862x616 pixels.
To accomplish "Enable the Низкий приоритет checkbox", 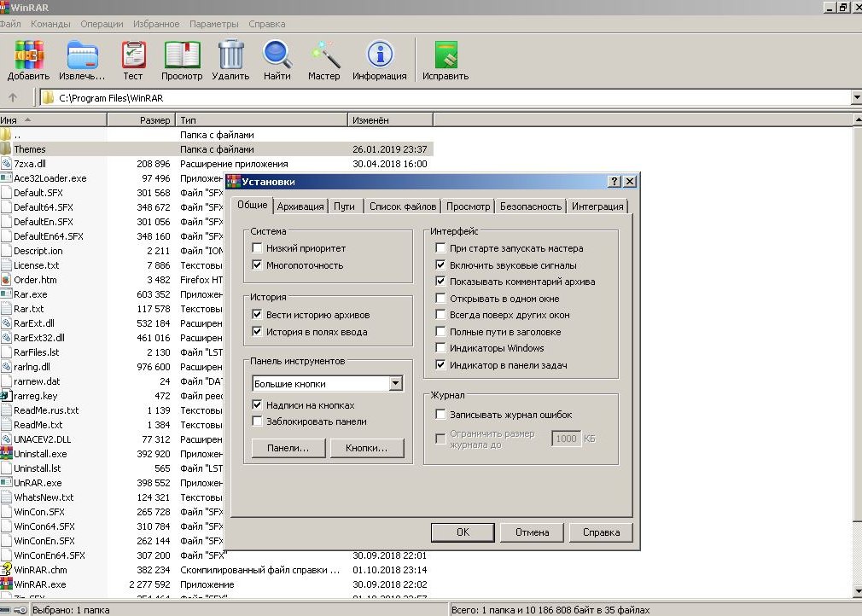I will [x=257, y=247].
